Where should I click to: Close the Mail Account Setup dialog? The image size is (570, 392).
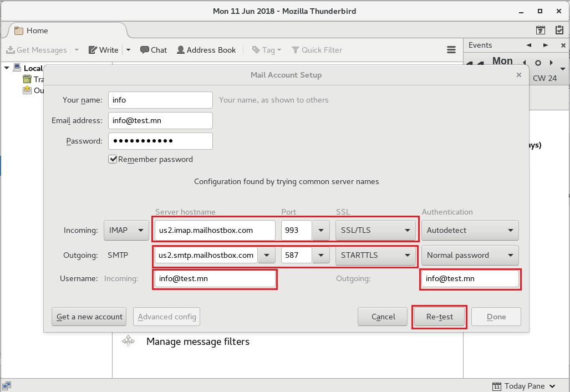(x=519, y=74)
